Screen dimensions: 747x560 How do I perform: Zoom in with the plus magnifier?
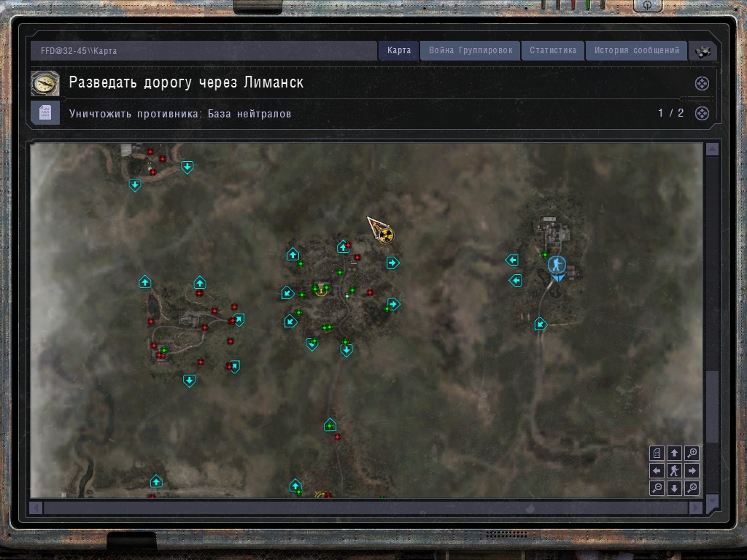point(692,453)
